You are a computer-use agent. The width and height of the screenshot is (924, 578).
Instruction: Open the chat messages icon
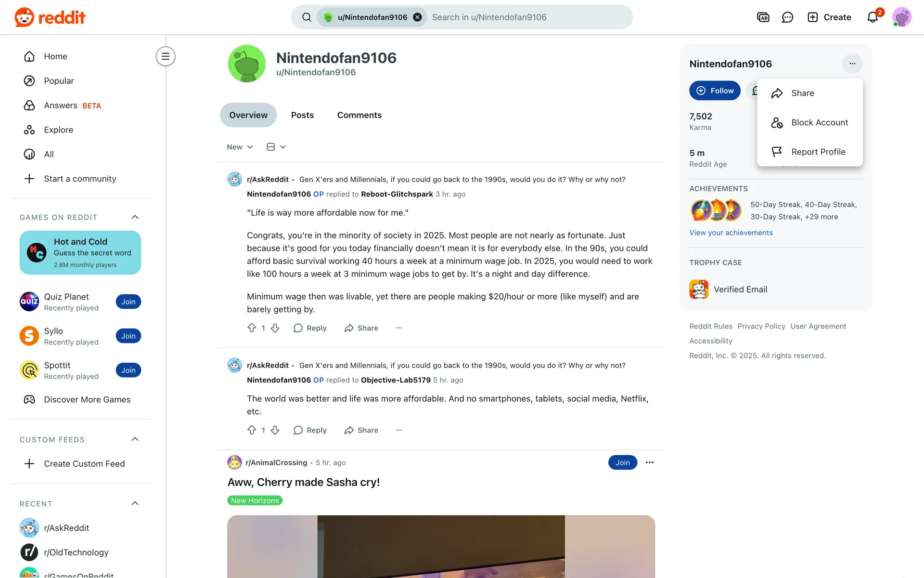point(787,17)
